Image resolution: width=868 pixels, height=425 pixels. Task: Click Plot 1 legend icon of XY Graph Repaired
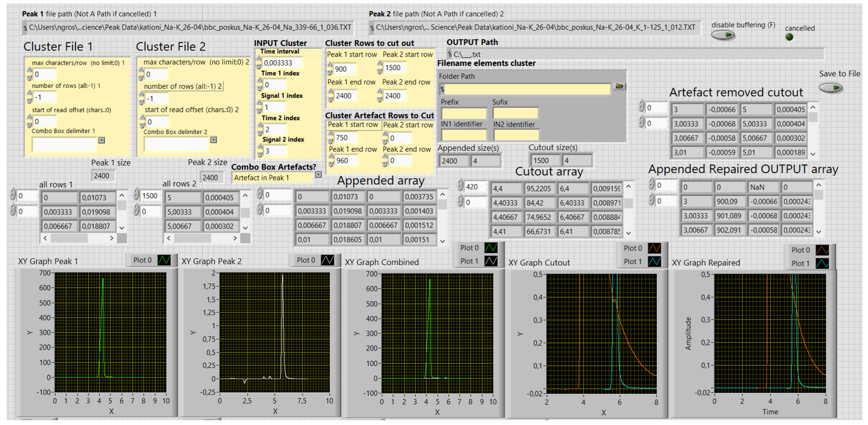pos(822,263)
